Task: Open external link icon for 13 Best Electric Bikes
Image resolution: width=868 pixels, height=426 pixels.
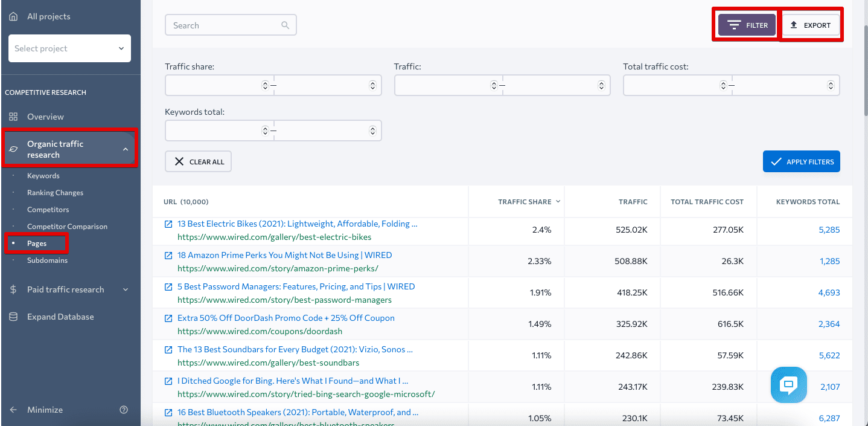Action: click(x=168, y=224)
